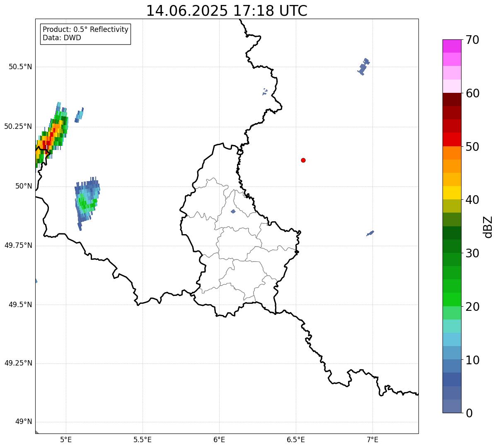
Task: Pick the dark maroon colorbar swatch below 60
Action: pos(452,99)
